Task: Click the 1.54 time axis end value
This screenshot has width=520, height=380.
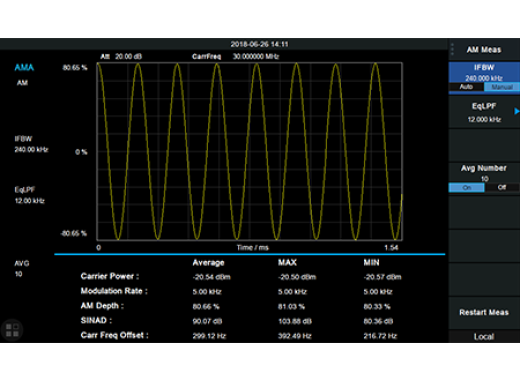Action: point(391,248)
